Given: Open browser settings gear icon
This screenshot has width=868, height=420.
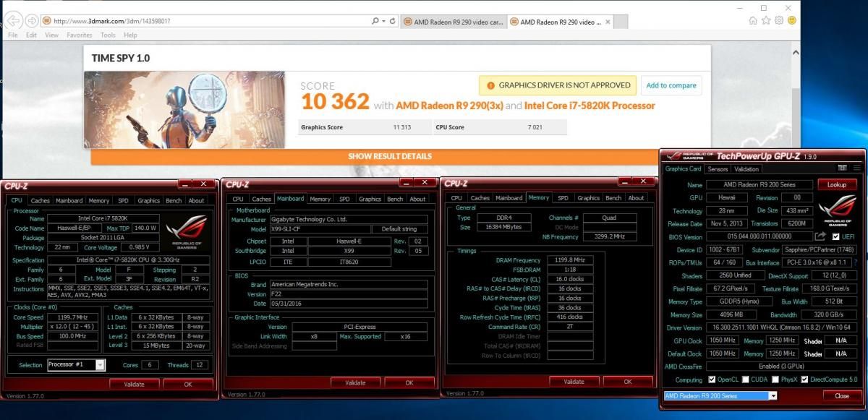Looking at the screenshot, I should (x=779, y=21).
